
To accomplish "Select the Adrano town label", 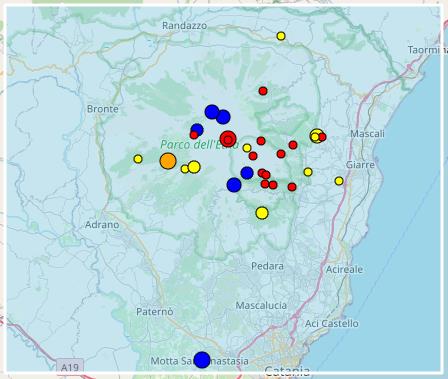I will 102,225.
